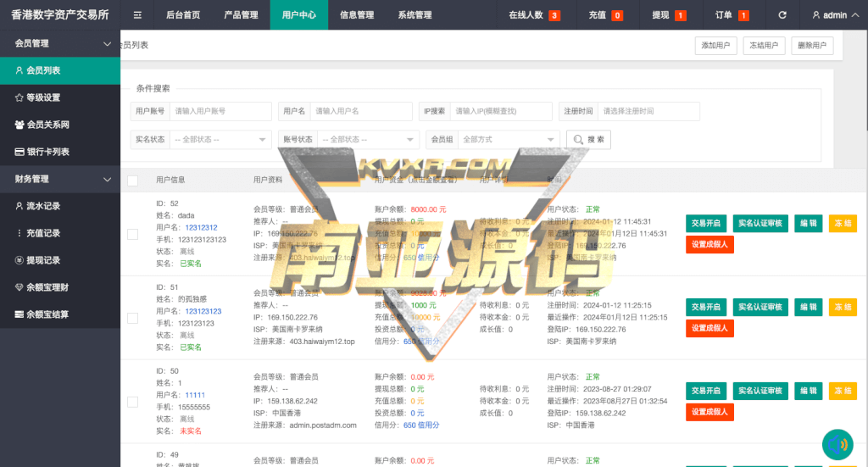Screen dimensions: 868x467
Task: Click 编辑 for user ID 51
Action: 808,307
